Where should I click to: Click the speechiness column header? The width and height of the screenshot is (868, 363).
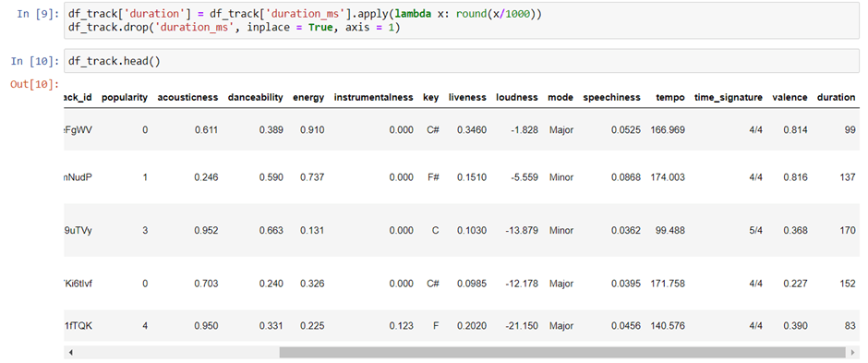[x=611, y=97]
